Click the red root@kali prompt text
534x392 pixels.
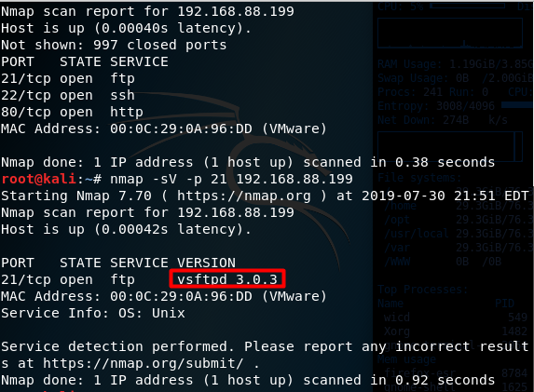click(x=38, y=179)
